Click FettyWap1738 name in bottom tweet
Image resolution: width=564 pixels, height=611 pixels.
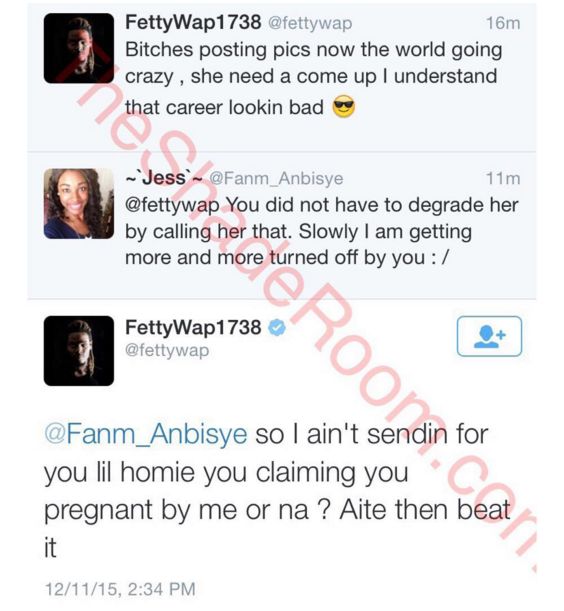193,327
